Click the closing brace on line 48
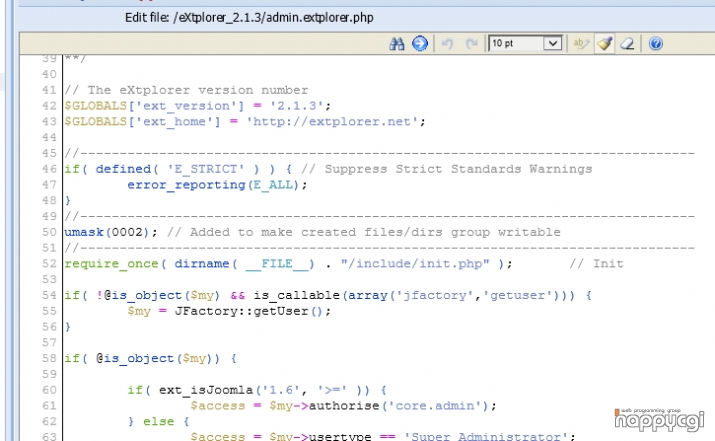The image size is (715, 441). 67,200
